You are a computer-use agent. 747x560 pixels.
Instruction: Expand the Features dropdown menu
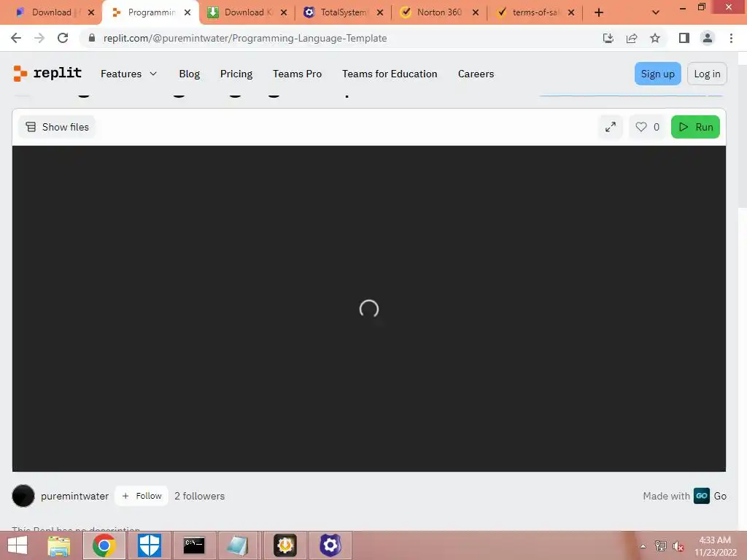(128, 74)
